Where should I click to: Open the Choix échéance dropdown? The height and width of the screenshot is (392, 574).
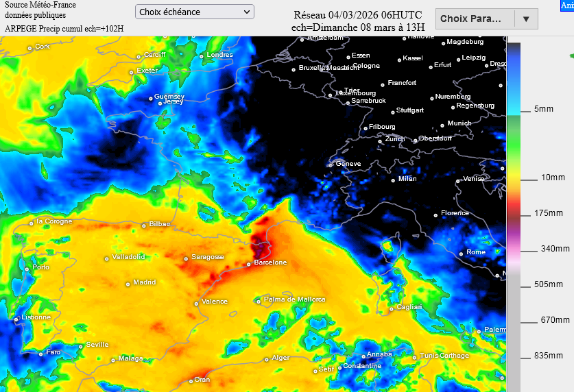click(194, 12)
